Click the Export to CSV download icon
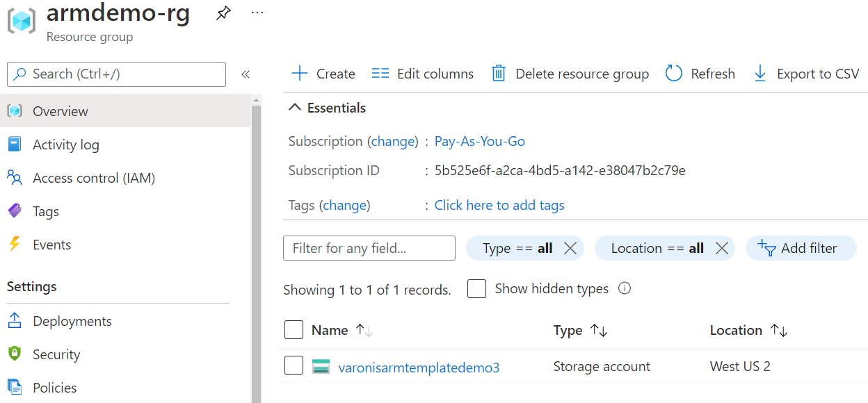Screen dimensions: 868x403 [x=760, y=74]
